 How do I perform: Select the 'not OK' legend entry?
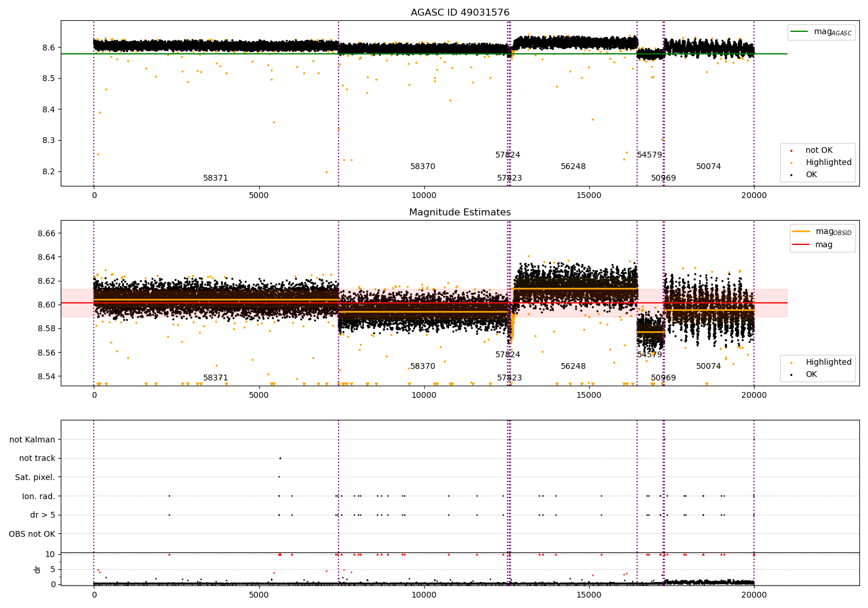(812, 151)
